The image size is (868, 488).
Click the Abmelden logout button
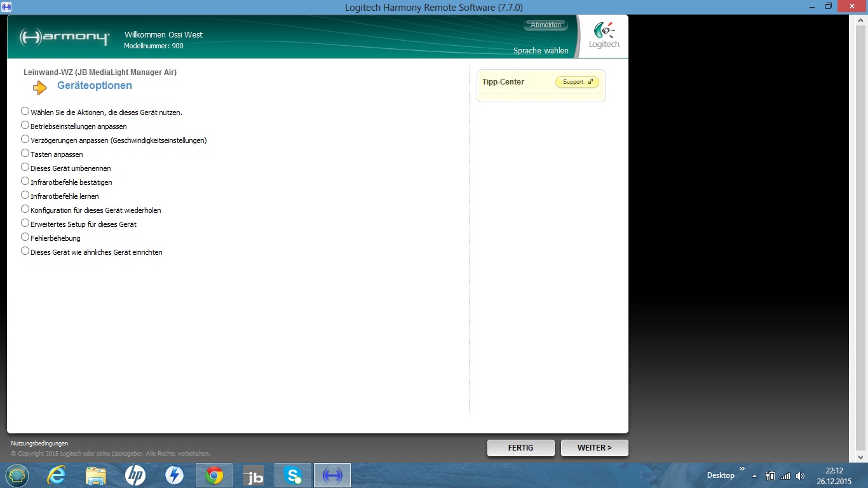click(x=546, y=25)
